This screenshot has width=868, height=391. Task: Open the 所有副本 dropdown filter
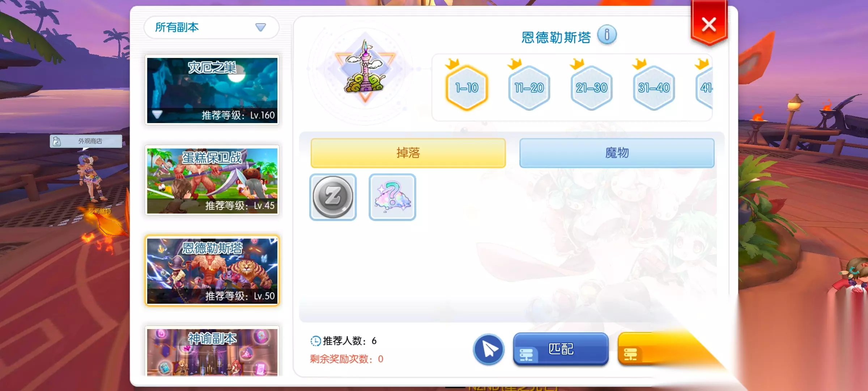(212, 27)
